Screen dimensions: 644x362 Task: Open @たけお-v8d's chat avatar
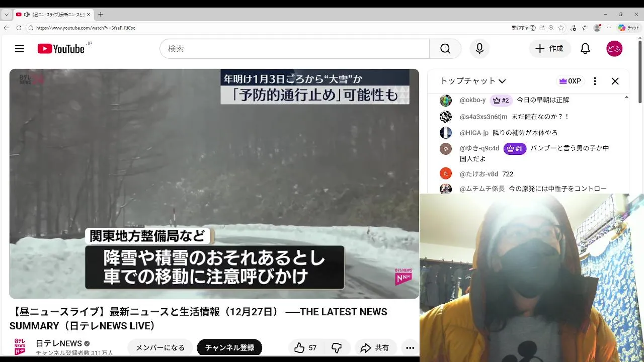click(x=446, y=173)
